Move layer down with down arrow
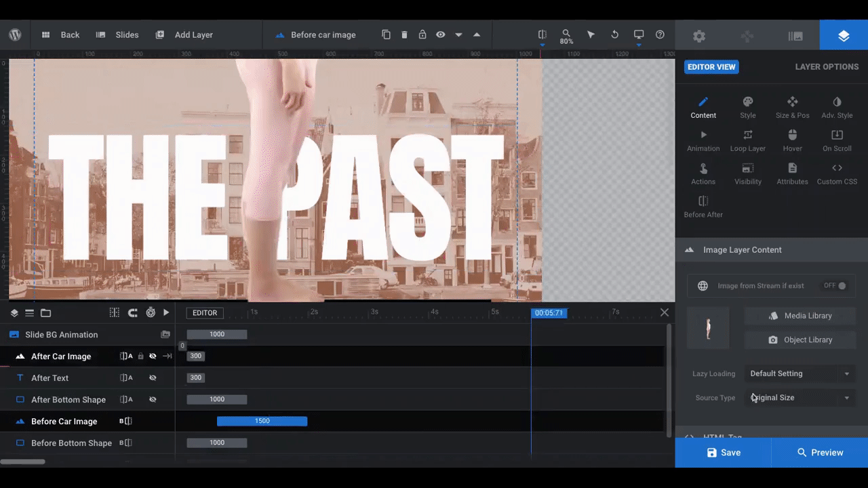Screen dimensions: 868x488 click(458, 35)
